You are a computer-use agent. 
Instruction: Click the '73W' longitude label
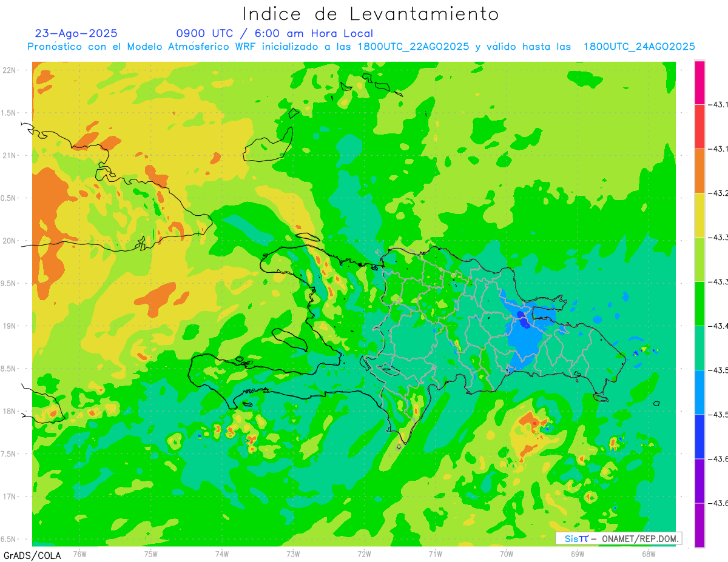tap(293, 554)
